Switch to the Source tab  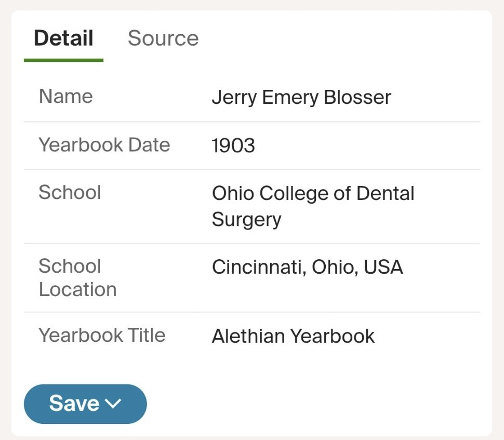point(163,38)
